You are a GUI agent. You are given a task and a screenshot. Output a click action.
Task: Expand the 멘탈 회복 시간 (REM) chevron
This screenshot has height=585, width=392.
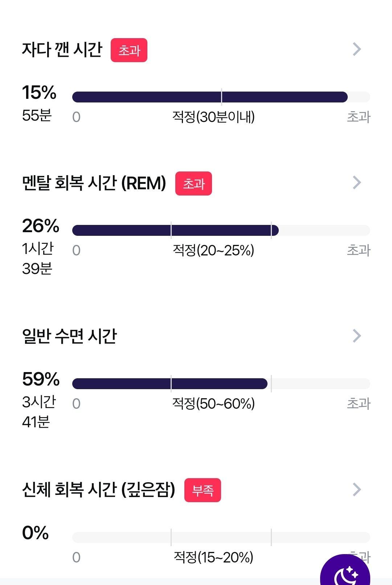tap(357, 182)
